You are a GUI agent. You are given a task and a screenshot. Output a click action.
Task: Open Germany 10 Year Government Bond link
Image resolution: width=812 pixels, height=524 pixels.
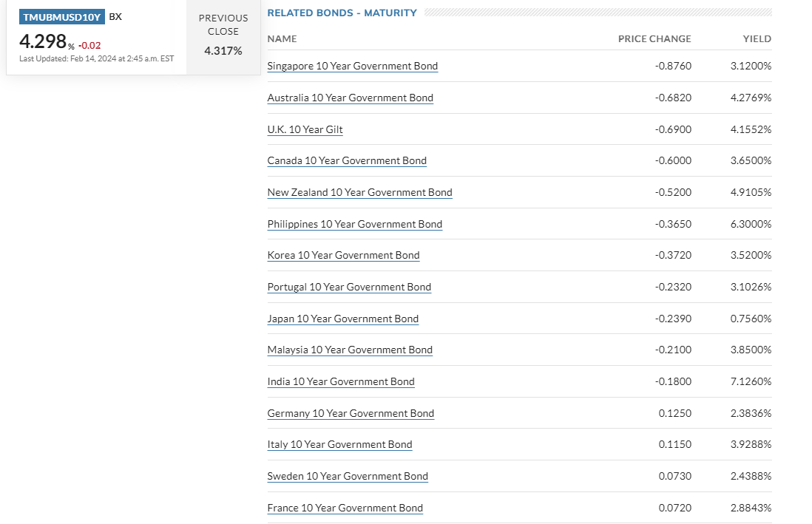(351, 413)
